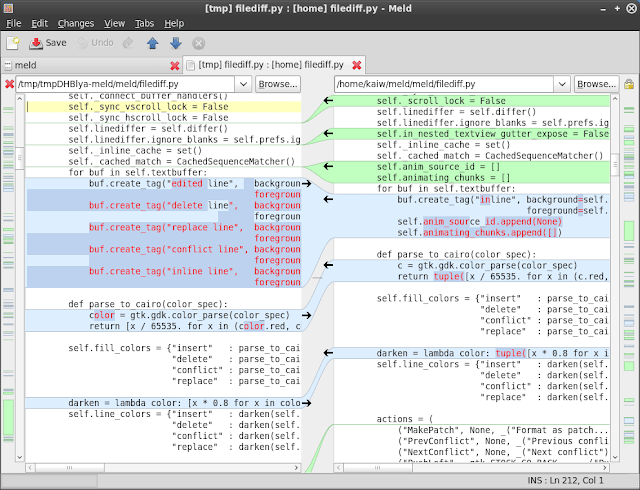This screenshot has height=490, width=640.
Task: Expand the left file path dropdown
Action: [243, 84]
